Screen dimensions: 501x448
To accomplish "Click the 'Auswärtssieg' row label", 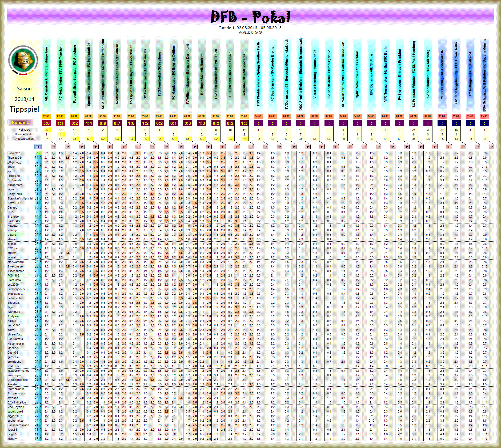I will (24, 139).
